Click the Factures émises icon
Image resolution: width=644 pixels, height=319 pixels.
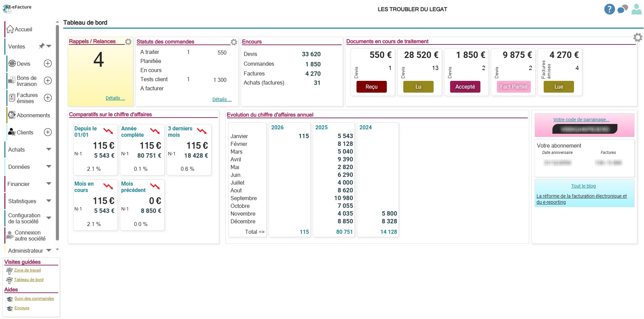click(x=11, y=98)
